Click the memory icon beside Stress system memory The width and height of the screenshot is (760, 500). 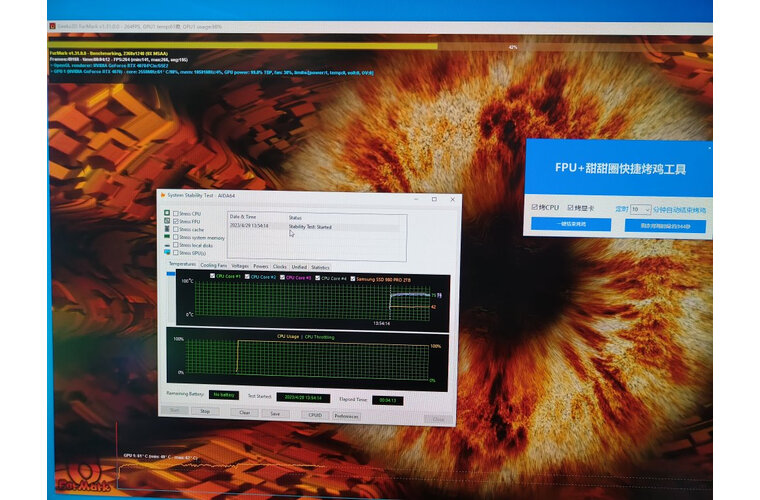click(167, 236)
